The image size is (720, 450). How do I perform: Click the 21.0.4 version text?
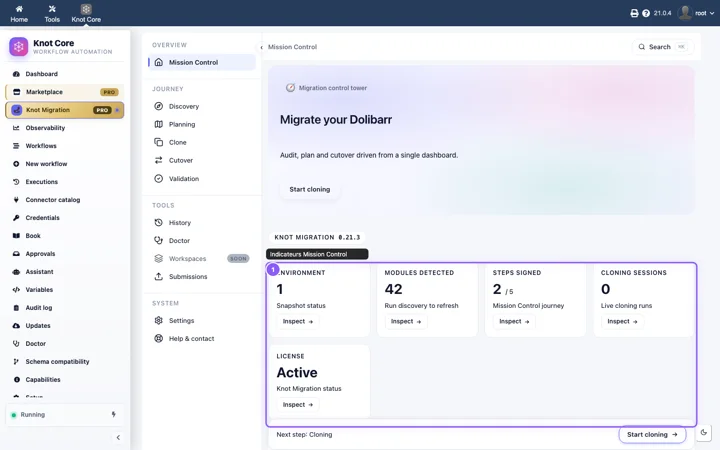662,13
